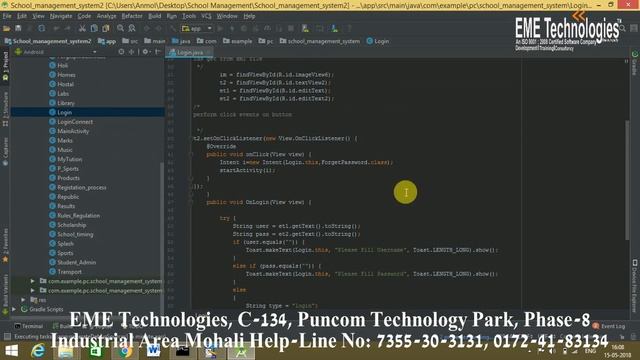640x360 pixels.
Task: Open the Edit menu
Action: (x=22, y=16)
